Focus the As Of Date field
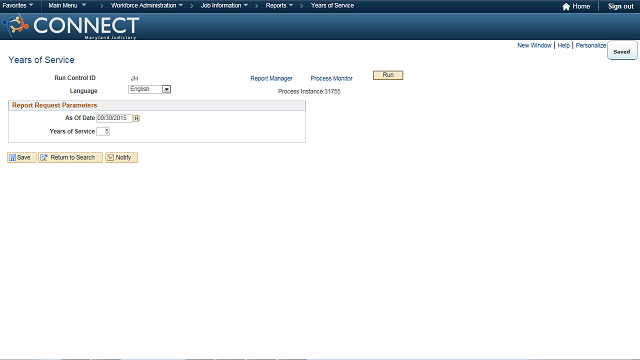 point(114,118)
